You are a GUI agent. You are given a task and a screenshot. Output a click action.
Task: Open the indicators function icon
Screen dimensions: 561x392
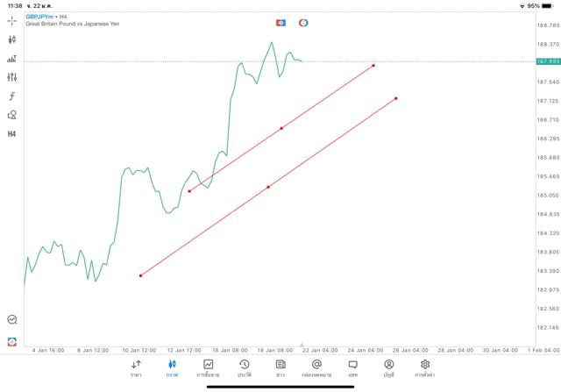click(12, 96)
